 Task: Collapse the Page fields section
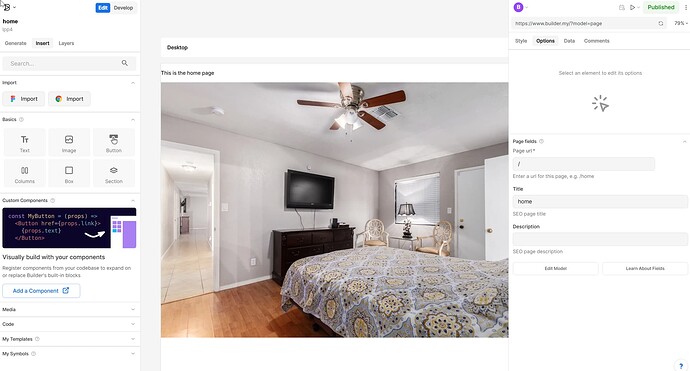[x=684, y=141]
